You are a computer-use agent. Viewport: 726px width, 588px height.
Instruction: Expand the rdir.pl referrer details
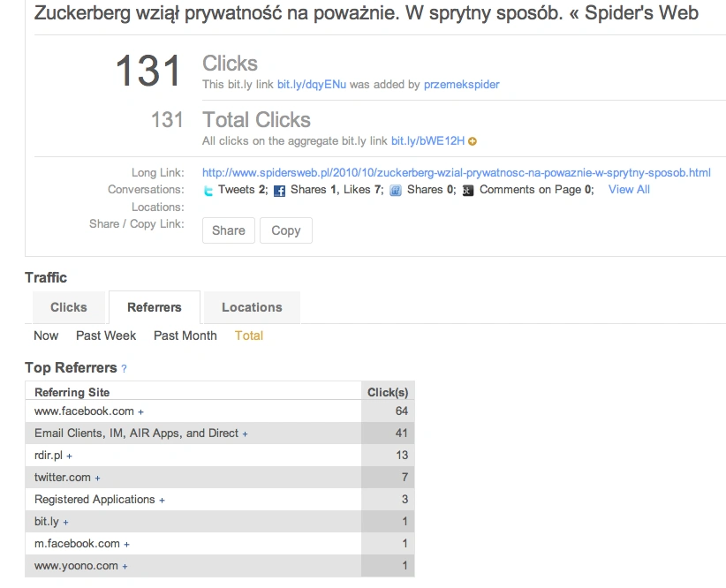(69, 456)
